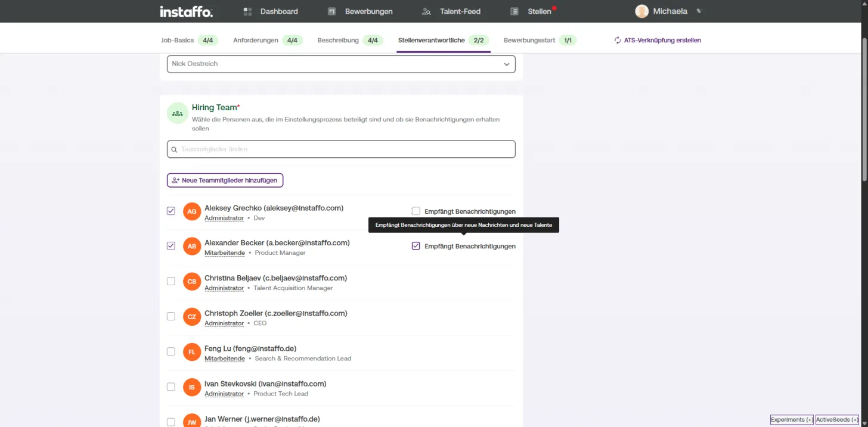868x427 pixels.
Task: Switch to the Job-Basics tab
Action: tap(190, 40)
